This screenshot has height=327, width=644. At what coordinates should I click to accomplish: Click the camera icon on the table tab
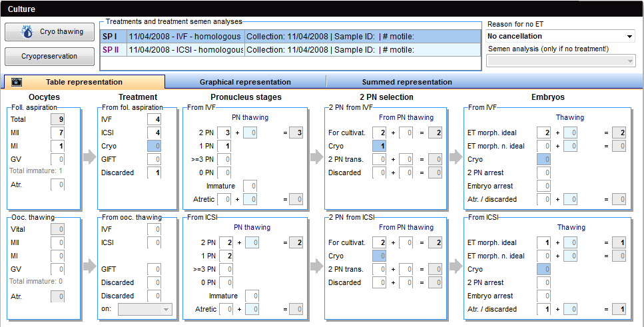click(17, 82)
